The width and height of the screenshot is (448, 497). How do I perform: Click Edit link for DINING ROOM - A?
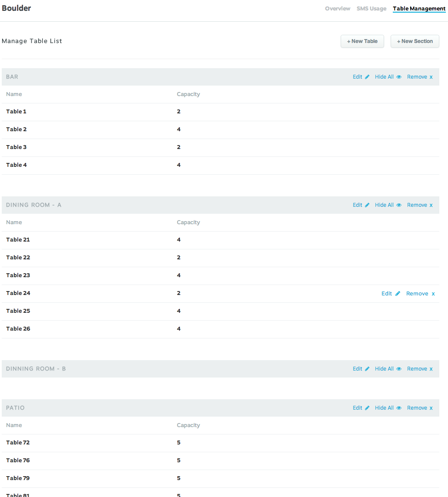357,205
